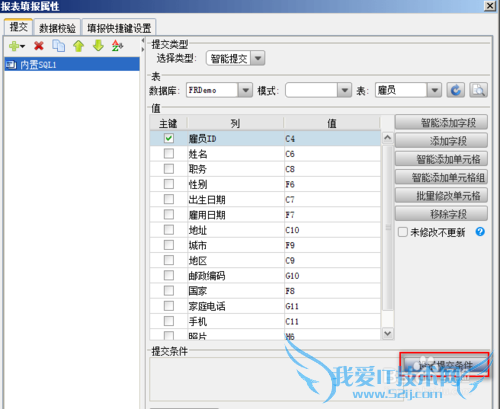Preview table data magnifier icon
The width and height of the screenshot is (500, 409).
[x=479, y=90]
